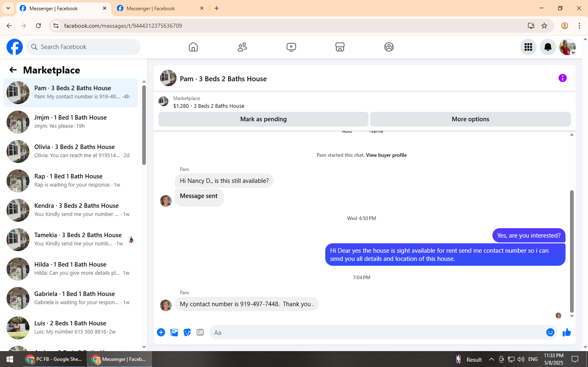Click the Marketplace listing thumbnail under header

(x=163, y=101)
